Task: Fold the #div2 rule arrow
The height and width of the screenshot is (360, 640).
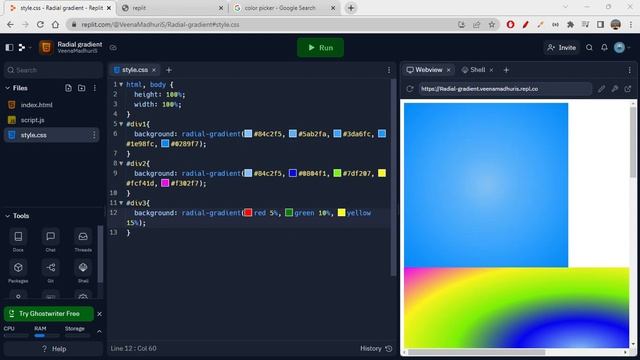Action: pyautogui.click(x=121, y=163)
